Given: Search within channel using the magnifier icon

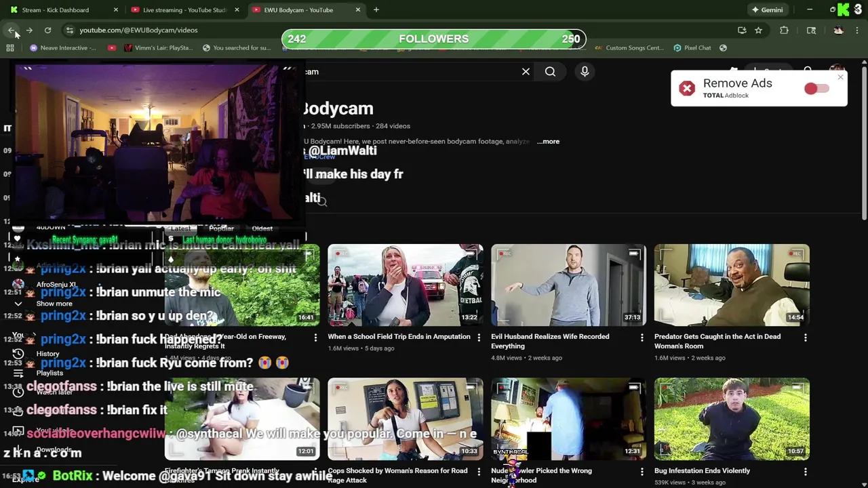Looking at the screenshot, I should [x=322, y=201].
